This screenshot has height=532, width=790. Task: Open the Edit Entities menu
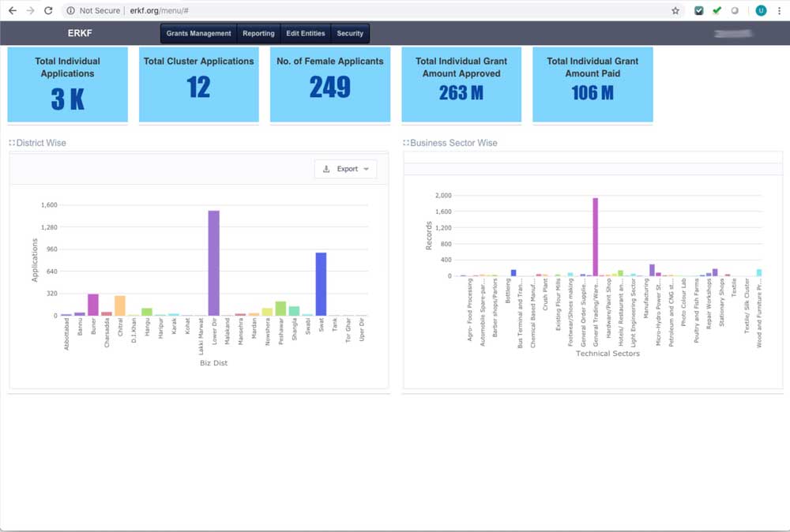coord(305,33)
